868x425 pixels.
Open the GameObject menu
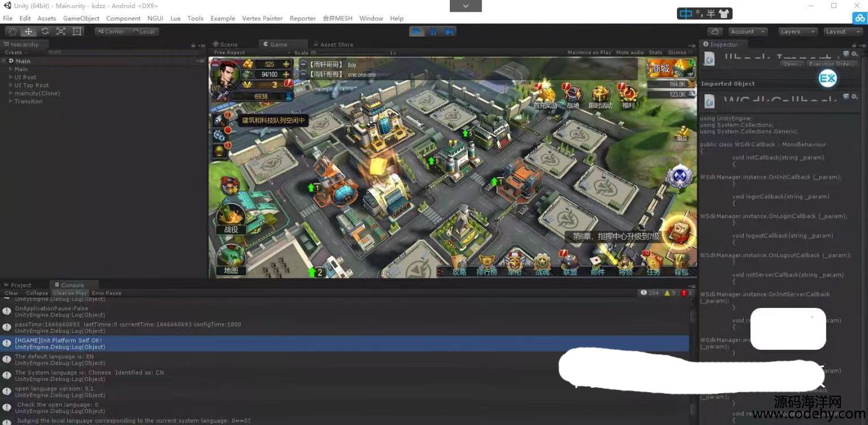point(81,18)
